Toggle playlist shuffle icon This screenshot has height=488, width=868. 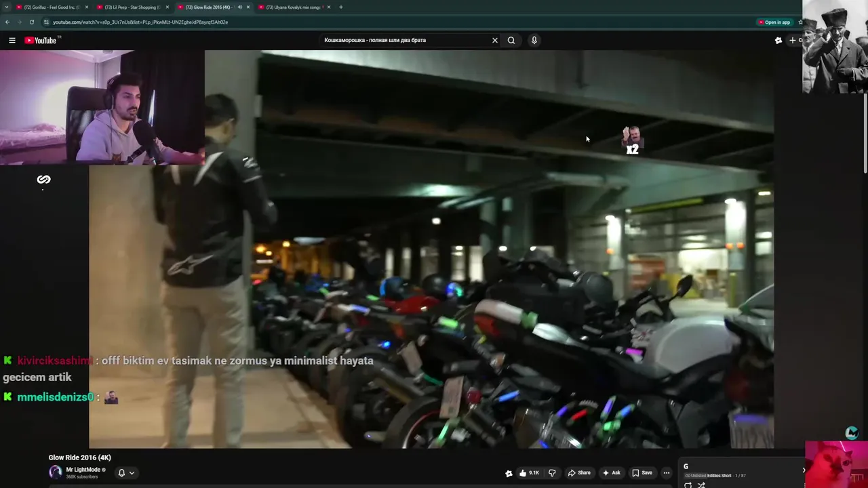pos(701,485)
